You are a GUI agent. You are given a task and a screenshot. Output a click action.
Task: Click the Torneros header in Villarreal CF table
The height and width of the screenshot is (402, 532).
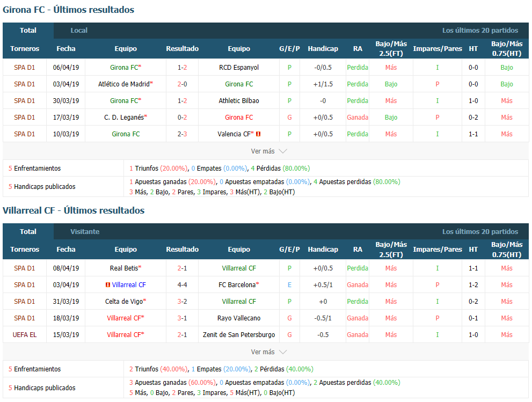click(25, 250)
